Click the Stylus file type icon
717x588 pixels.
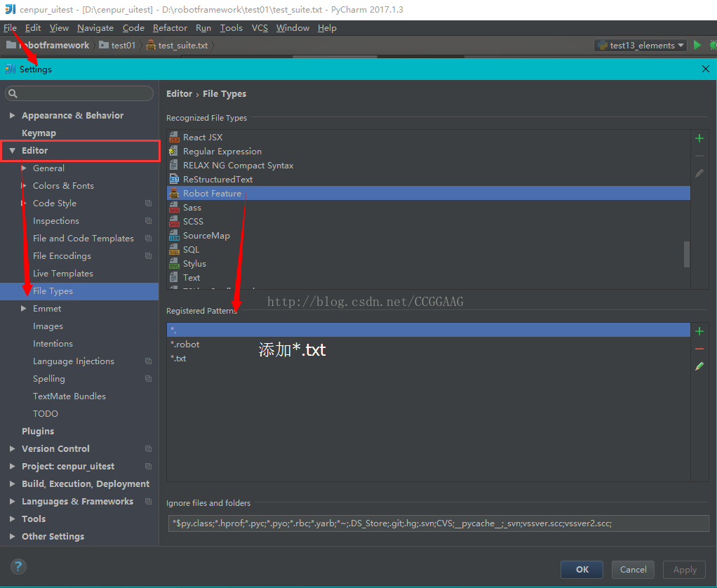click(x=174, y=264)
